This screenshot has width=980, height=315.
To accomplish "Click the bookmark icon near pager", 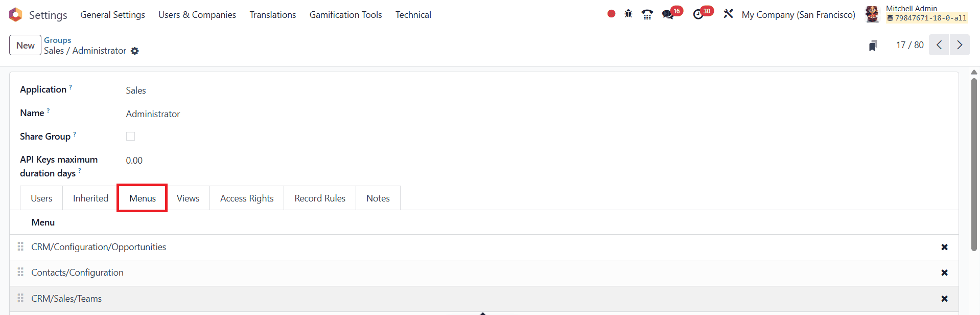I will 873,46.
